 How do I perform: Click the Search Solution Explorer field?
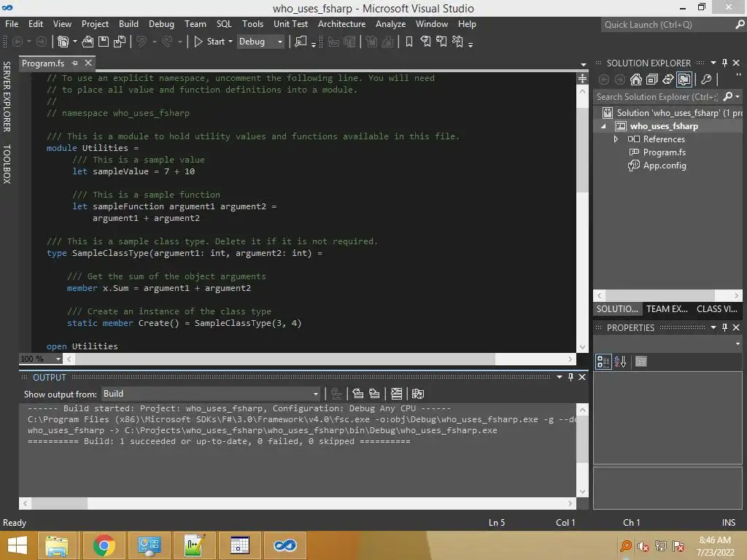657,97
